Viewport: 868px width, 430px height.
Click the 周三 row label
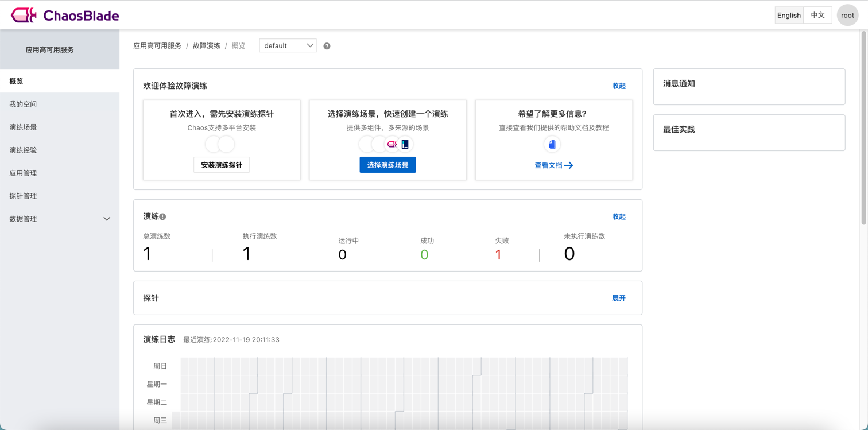click(x=160, y=421)
